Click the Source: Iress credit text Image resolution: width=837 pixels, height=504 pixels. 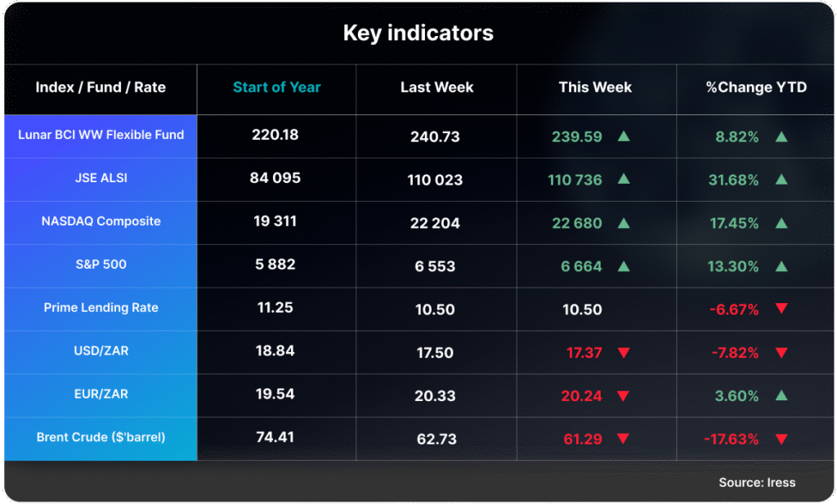pyautogui.click(x=757, y=483)
